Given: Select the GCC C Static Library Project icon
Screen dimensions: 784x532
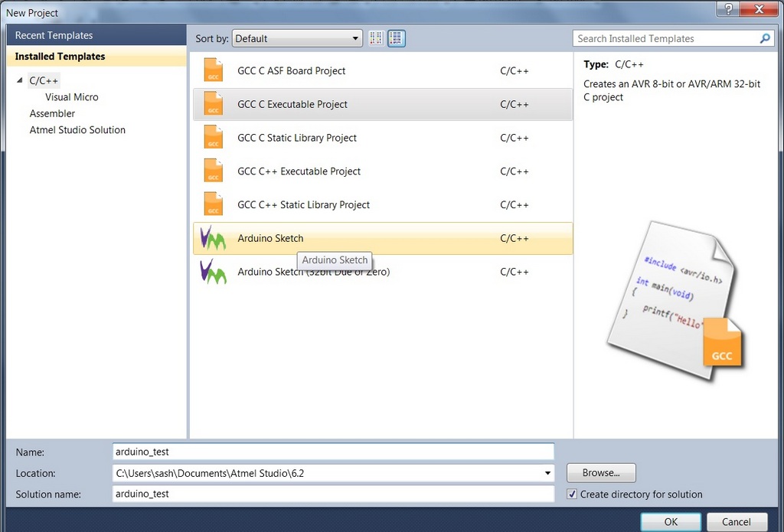Looking at the screenshot, I should (214, 138).
